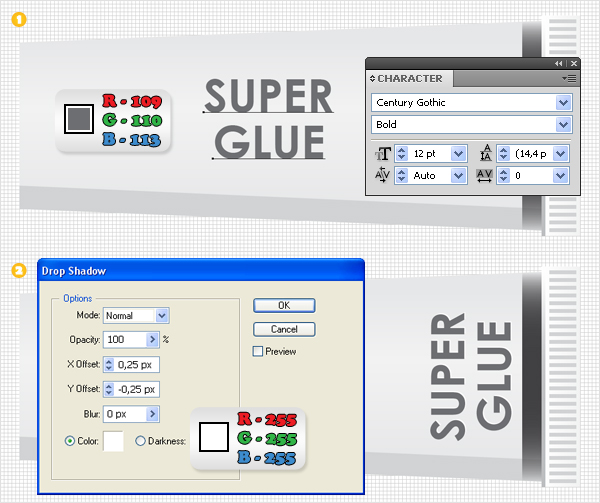The image size is (600, 503).
Task: Select the GLUE text line on tube
Action: [270, 142]
